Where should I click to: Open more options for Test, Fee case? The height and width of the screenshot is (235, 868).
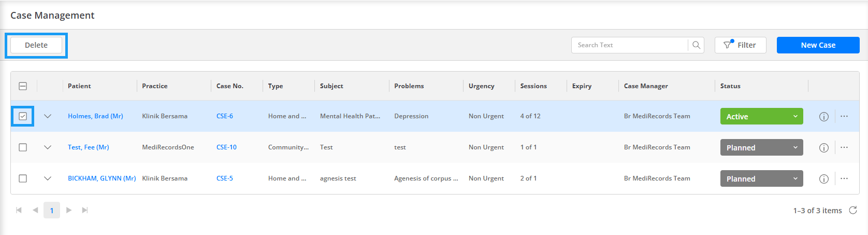click(x=844, y=147)
